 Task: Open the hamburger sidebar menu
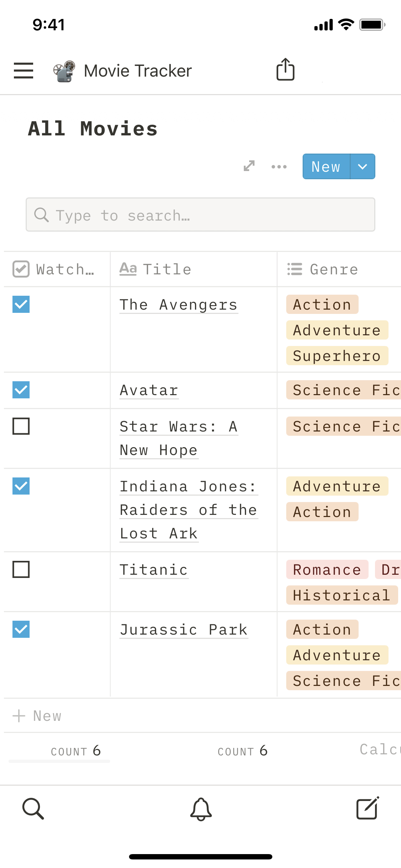click(24, 70)
